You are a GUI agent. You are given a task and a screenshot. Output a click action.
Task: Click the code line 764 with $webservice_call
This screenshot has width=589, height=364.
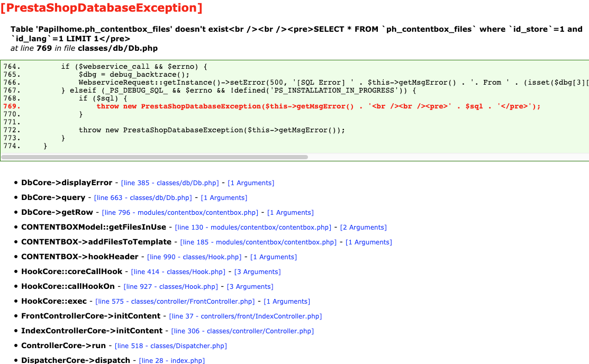tap(134, 67)
